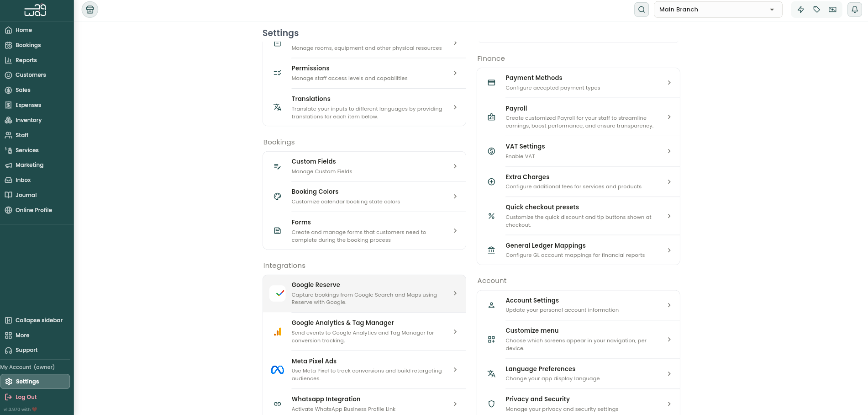This screenshot has height=415, width=868.
Task: Click the cash register icon in top bar
Action: coord(833,10)
